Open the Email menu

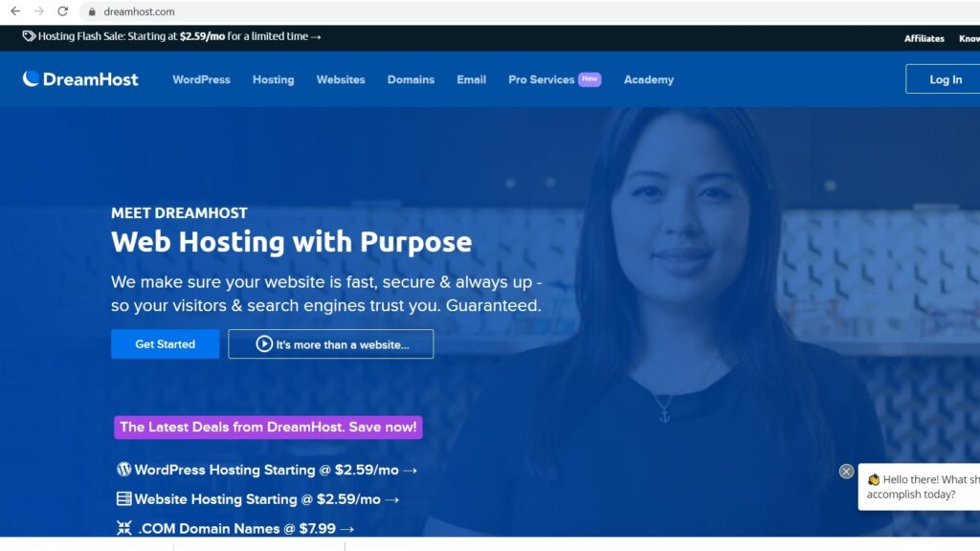click(471, 79)
